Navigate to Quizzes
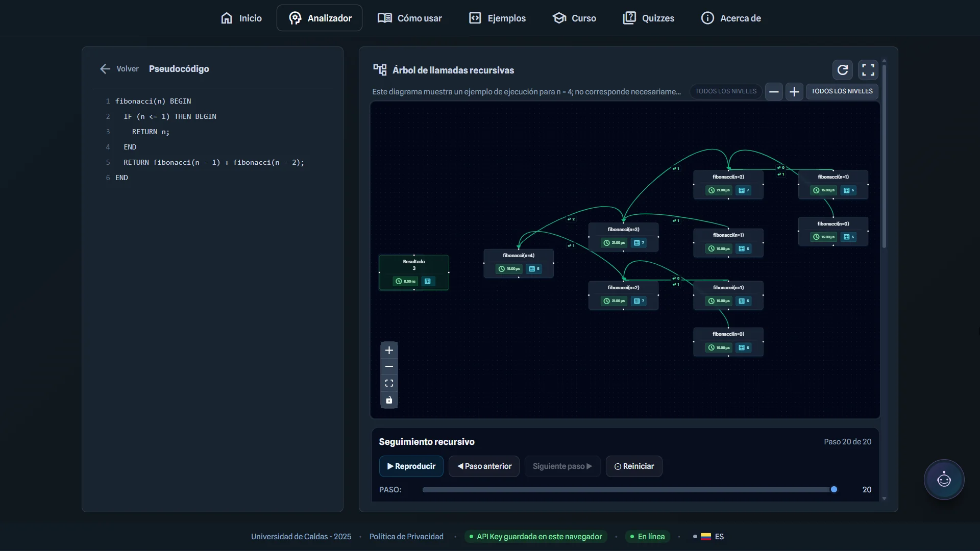The width and height of the screenshot is (980, 551). [649, 18]
